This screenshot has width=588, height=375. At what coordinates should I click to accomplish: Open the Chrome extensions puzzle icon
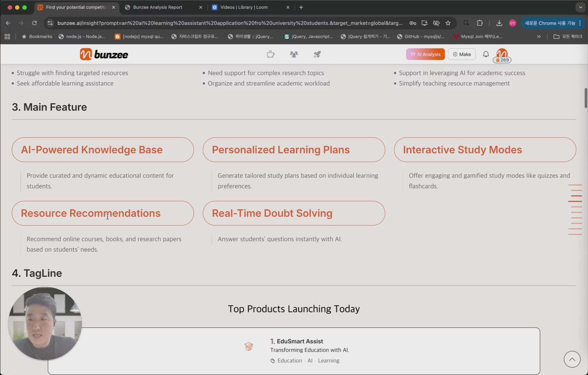point(480,23)
